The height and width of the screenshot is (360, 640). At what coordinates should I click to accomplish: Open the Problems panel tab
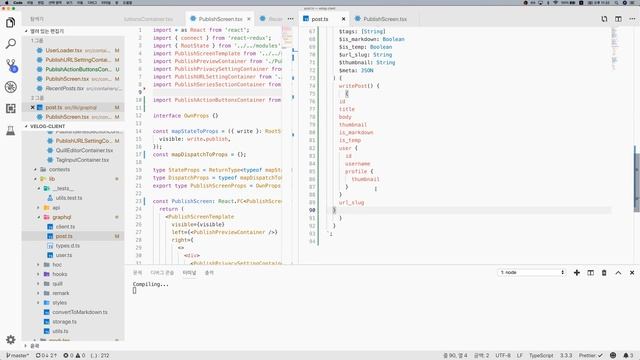pyautogui.click(x=137, y=273)
